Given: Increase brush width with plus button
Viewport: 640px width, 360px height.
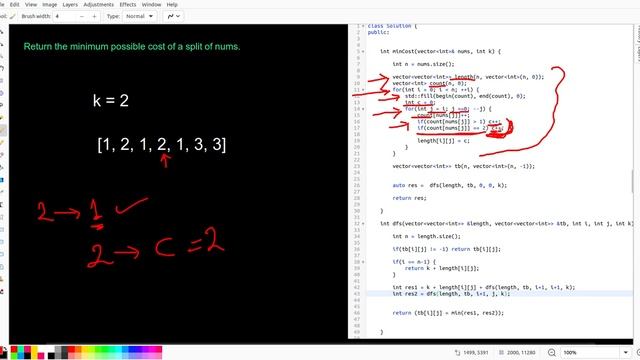Looking at the screenshot, I should point(94,16).
